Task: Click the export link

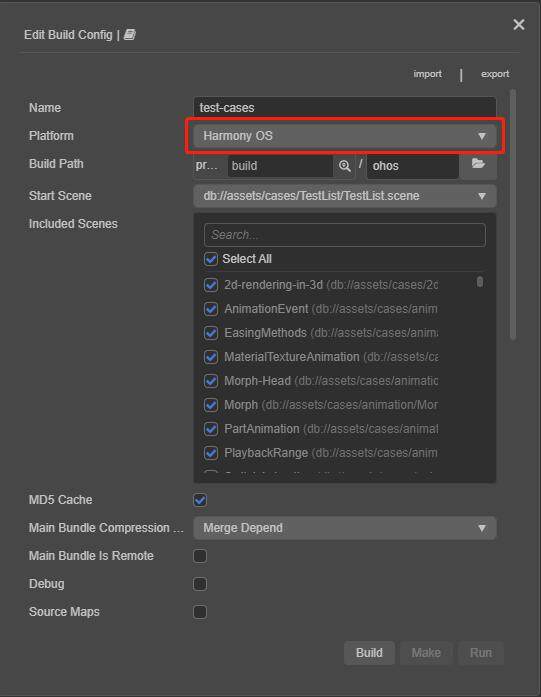Action: pos(495,74)
